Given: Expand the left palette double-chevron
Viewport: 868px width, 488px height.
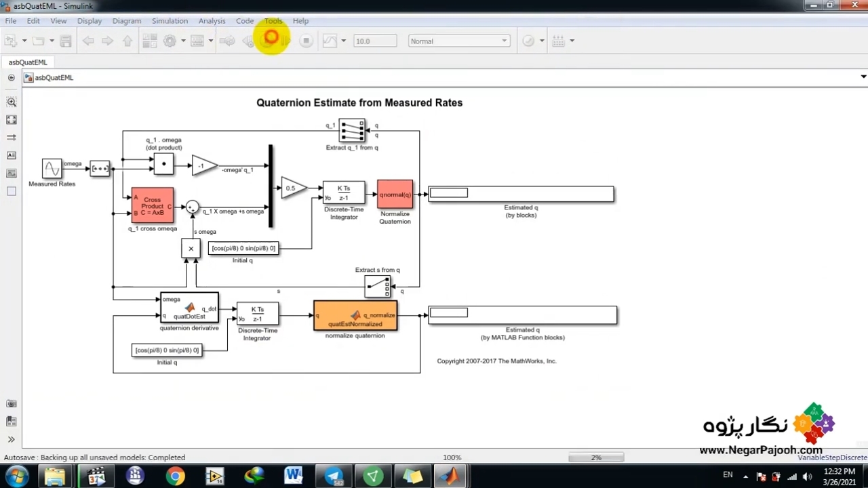Looking at the screenshot, I should [x=12, y=439].
